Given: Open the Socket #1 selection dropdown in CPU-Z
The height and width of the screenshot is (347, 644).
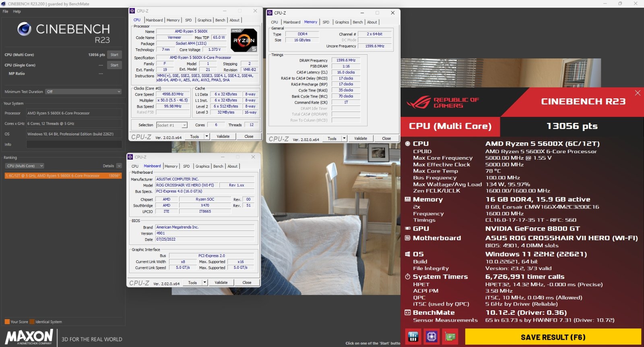Looking at the screenshot, I should (x=172, y=125).
